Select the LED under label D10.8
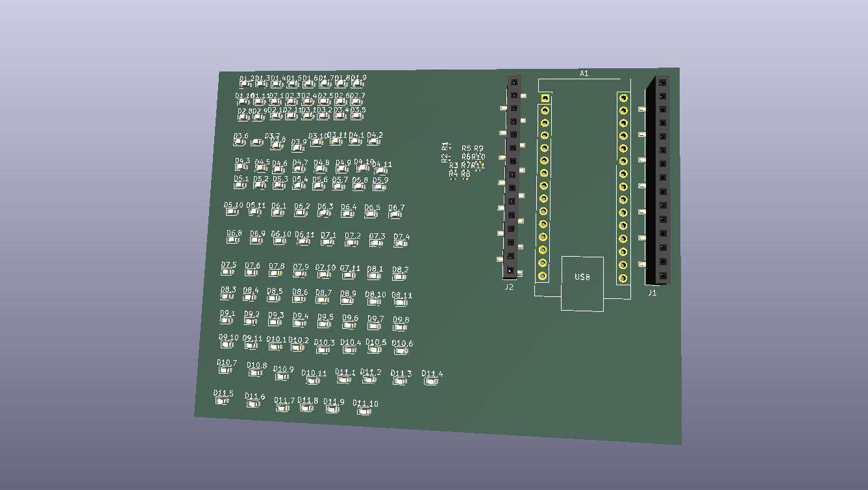Screen dimensions: 868x490 (x=256, y=373)
